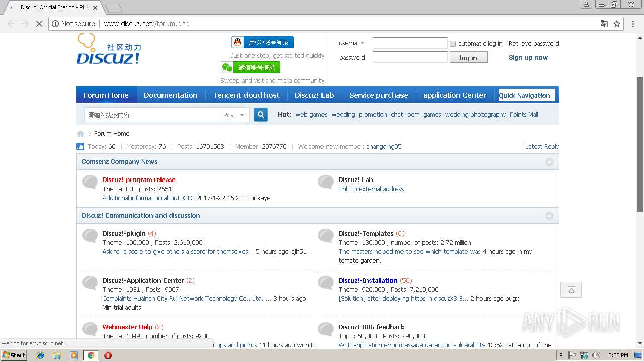
Task: Click speech bubble icon beside Discuz! program release
Action: 90,182
